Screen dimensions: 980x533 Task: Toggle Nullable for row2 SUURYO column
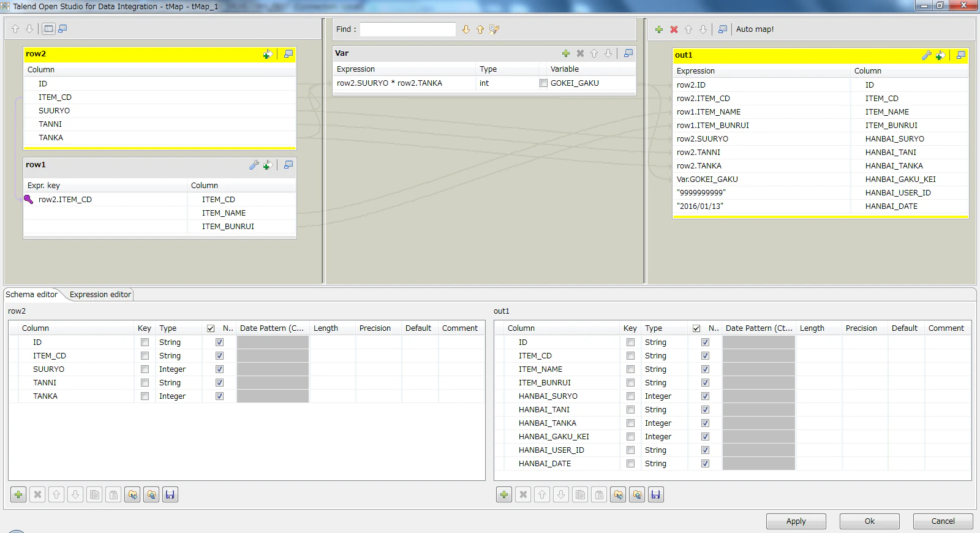219,369
